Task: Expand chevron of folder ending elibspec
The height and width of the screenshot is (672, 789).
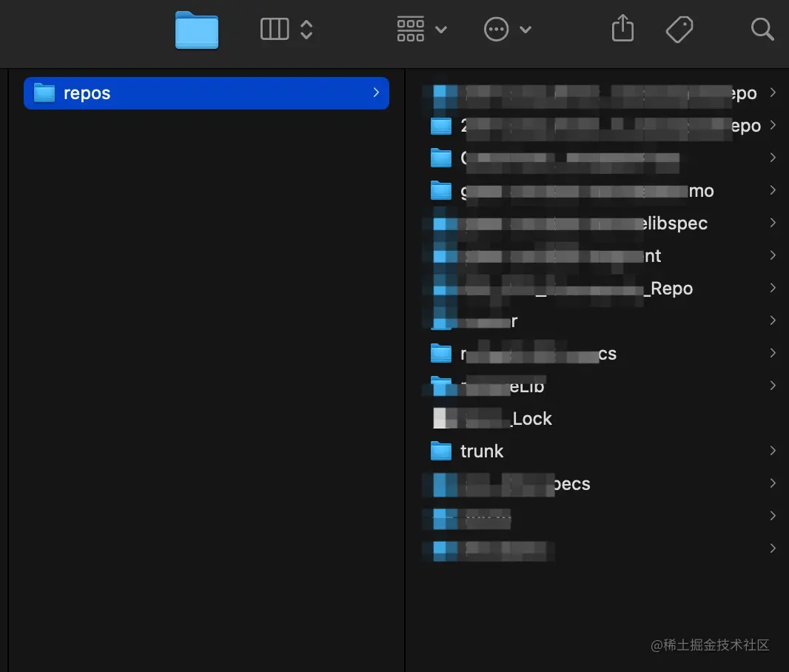Action: coord(773,222)
